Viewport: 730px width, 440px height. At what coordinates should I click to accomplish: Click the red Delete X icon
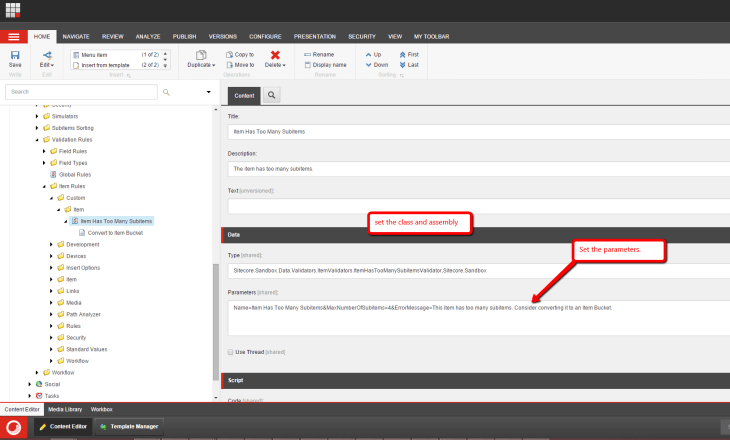pos(275,55)
